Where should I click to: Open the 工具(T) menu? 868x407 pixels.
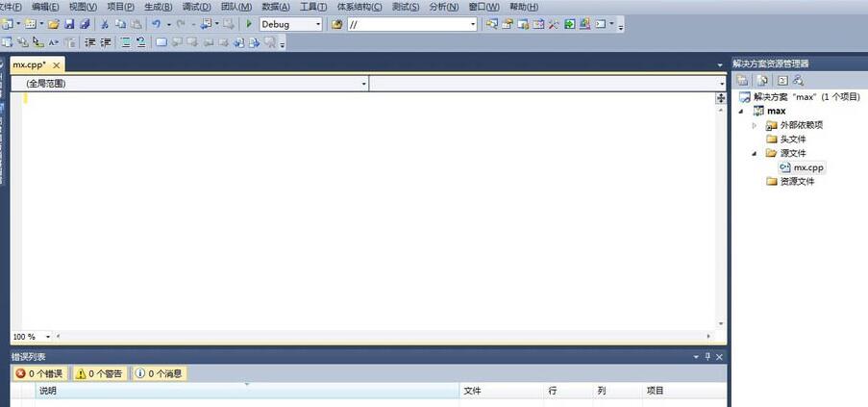313,7
